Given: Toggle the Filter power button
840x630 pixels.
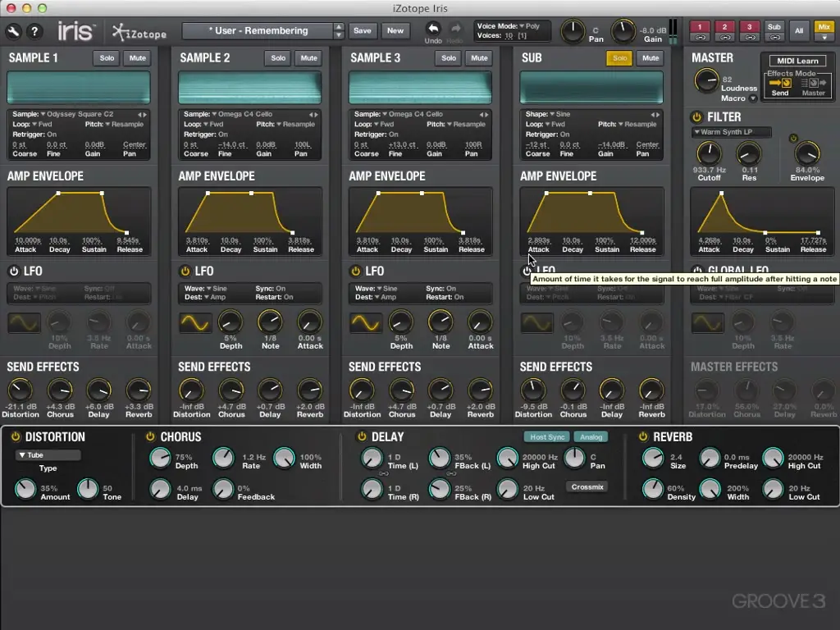Looking at the screenshot, I should click(x=696, y=116).
